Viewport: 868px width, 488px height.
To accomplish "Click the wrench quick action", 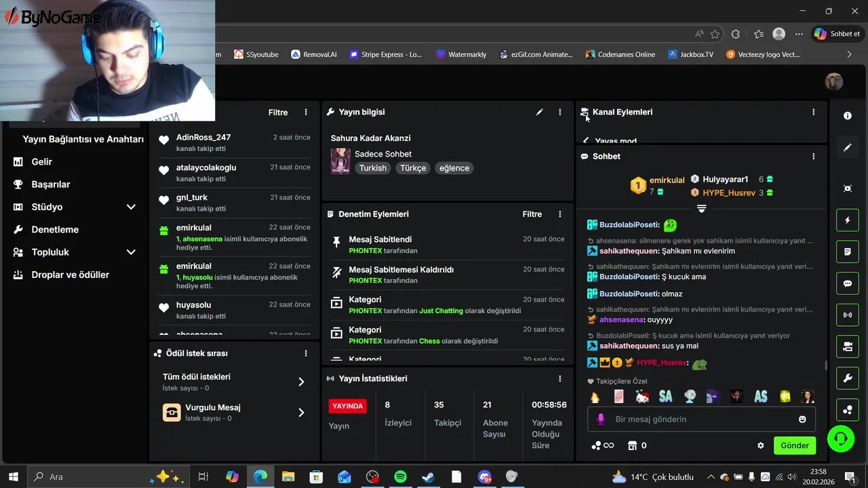I will [848, 378].
